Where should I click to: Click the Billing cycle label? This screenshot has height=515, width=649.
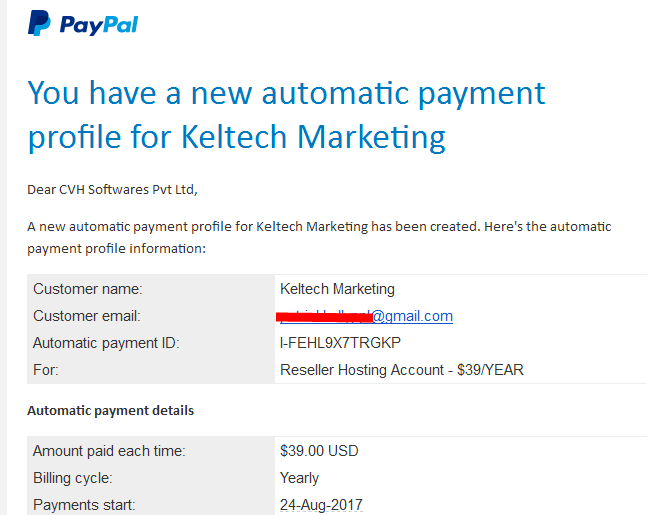pos(73,478)
